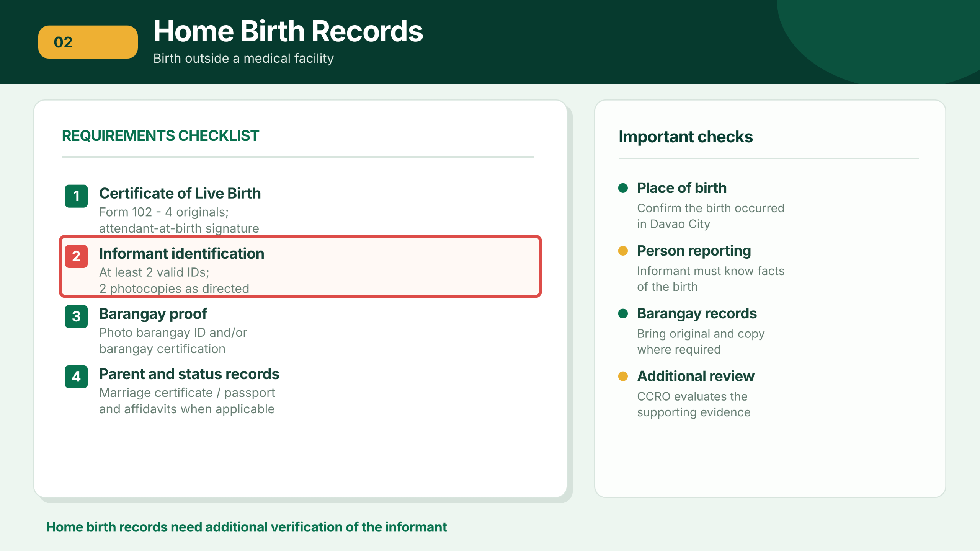Image resolution: width=980 pixels, height=551 pixels.
Task: Click the yellow 02 section badge
Action: pos(88,42)
